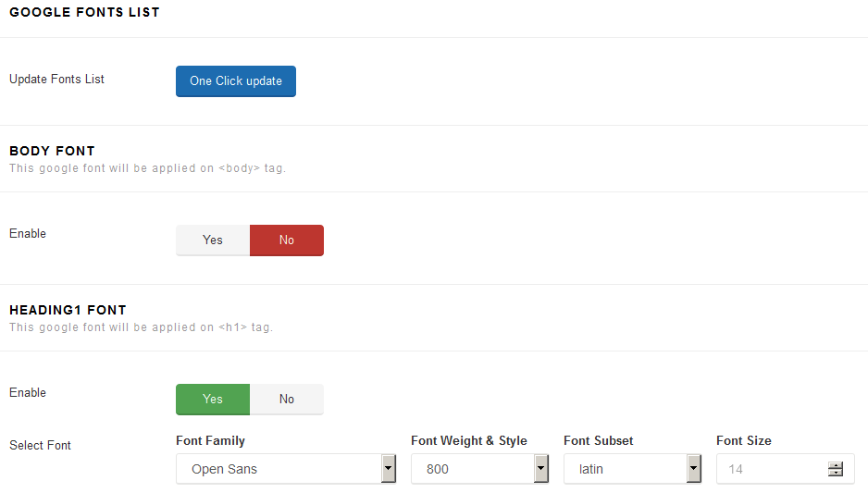The height and width of the screenshot is (493, 868).
Task: Click the Font Family column label
Action: tap(210, 440)
